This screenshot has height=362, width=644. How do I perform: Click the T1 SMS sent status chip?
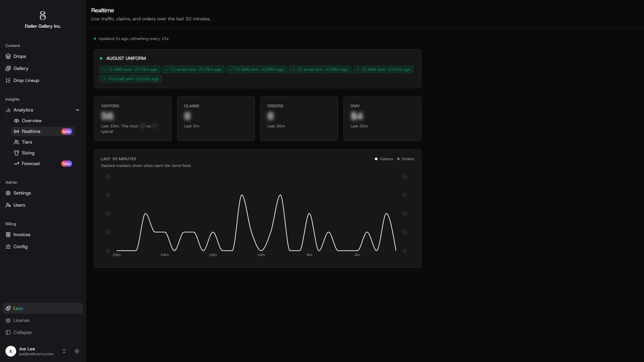[x=130, y=69]
